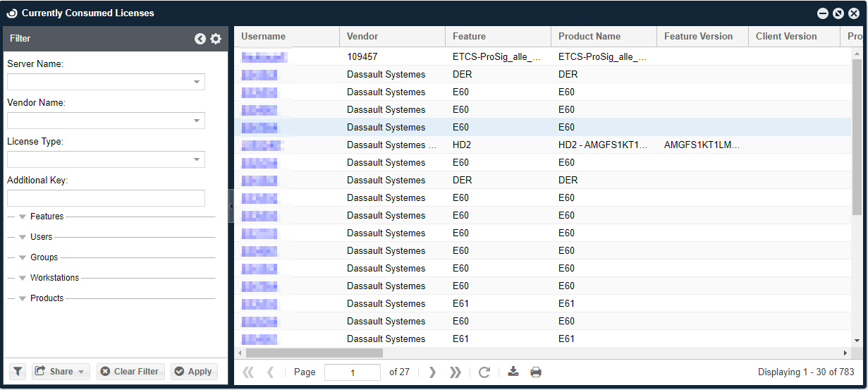Image resolution: width=868 pixels, height=390 pixels.
Task: Expand the Workstations filter section
Action: click(23, 278)
